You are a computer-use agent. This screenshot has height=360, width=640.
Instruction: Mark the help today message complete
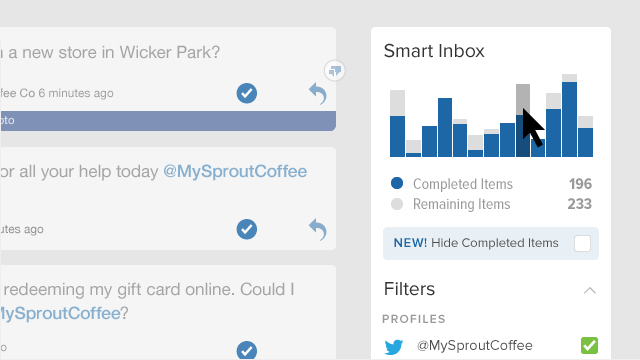pos(247,229)
